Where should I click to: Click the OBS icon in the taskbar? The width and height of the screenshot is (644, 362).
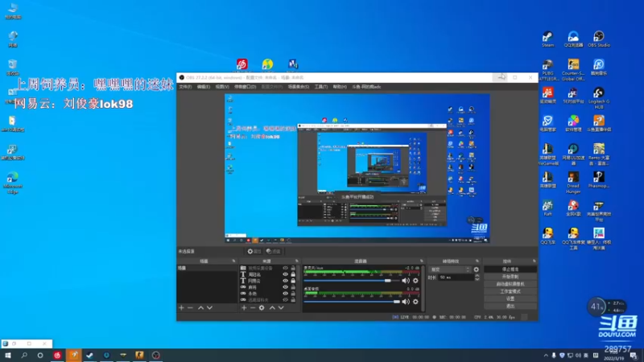click(x=155, y=355)
